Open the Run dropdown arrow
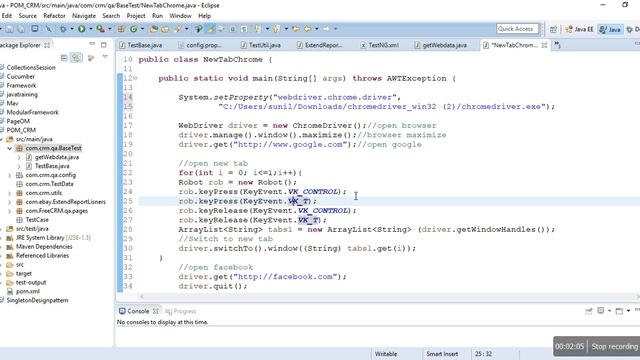The width and height of the screenshot is (640, 360). [x=91, y=29]
